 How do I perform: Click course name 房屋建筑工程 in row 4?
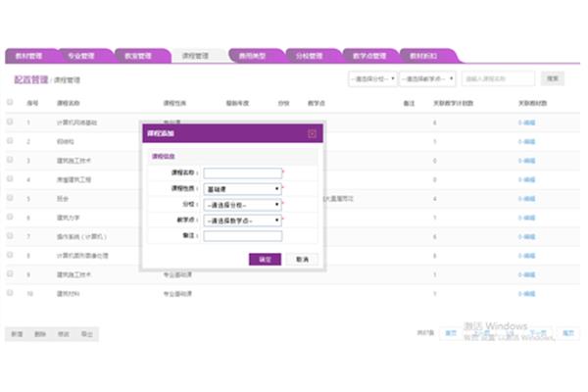pos(73,179)
